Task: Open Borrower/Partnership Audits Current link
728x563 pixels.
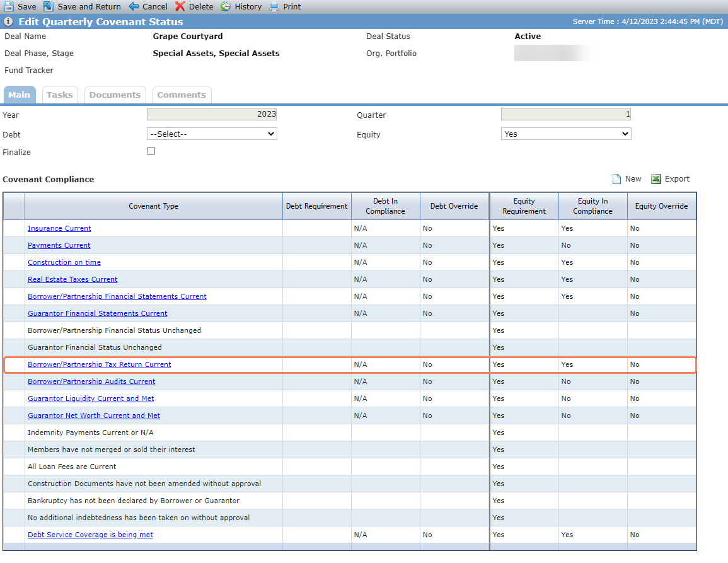Action: pos(91,381)
